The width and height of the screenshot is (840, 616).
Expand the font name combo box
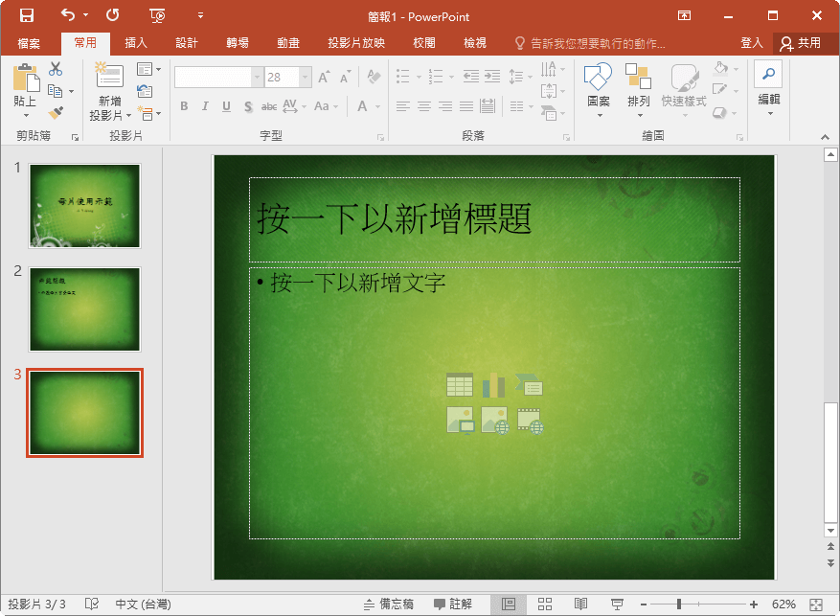click(257, 78)
